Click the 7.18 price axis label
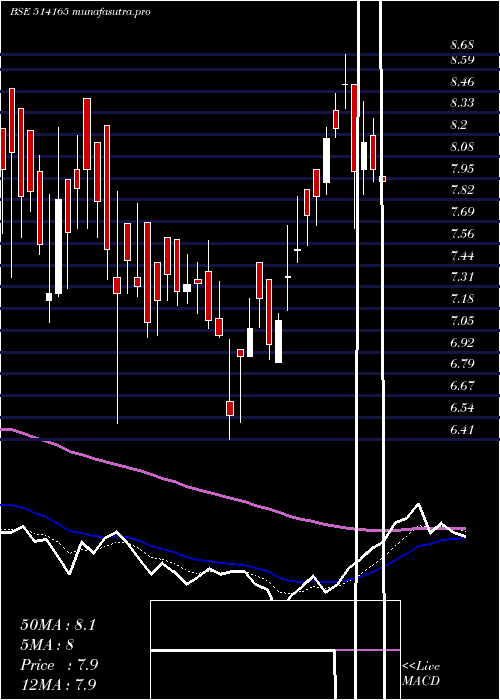Image resolution: width=500 pixels, height=700 pixels. click(462, 299)
